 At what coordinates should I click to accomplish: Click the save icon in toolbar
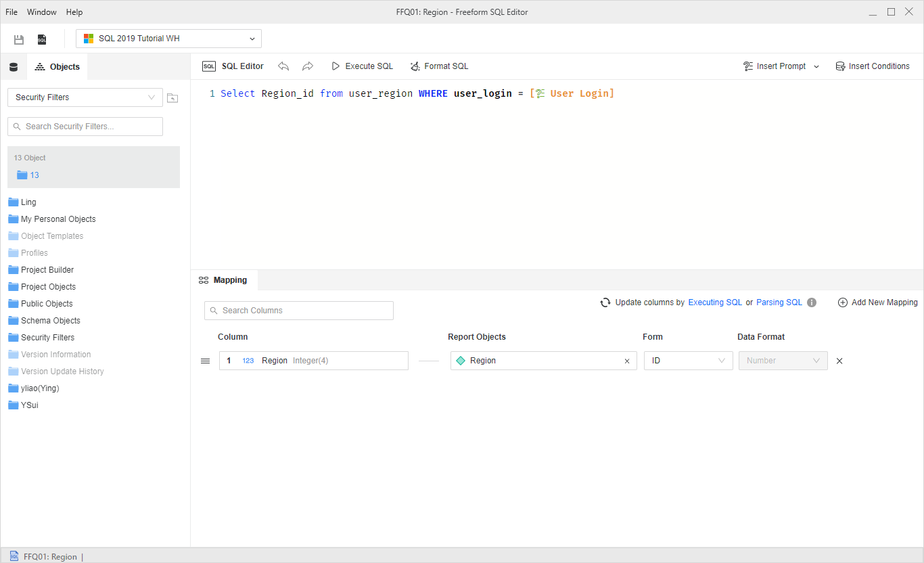click(19, 39)
